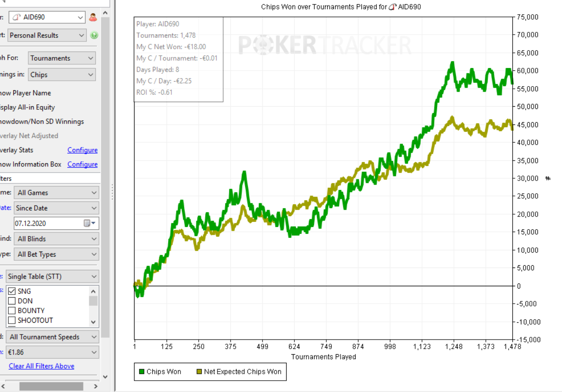Tick the BOUNTY checkbox
The width and height of the screenshot is (562, 392).
point(12,310)
